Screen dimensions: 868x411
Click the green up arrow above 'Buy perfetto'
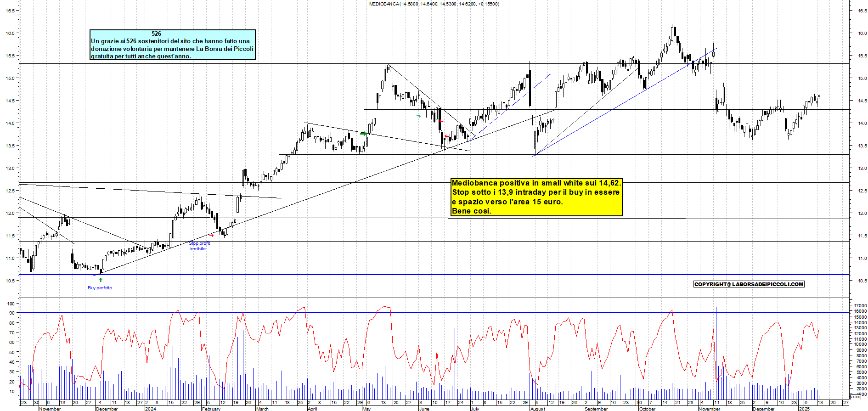[x=101, y=280]
